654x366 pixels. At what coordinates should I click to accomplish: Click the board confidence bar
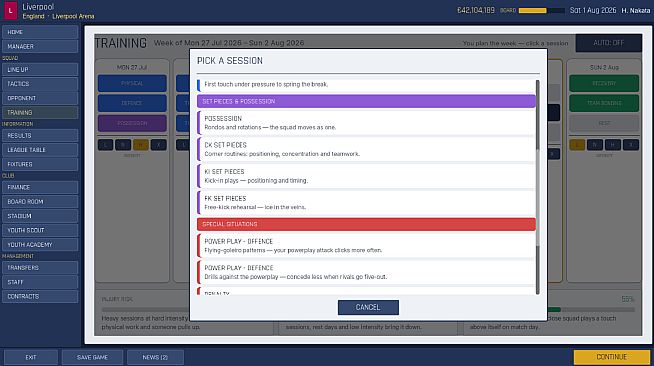click(x=541, y=10)
